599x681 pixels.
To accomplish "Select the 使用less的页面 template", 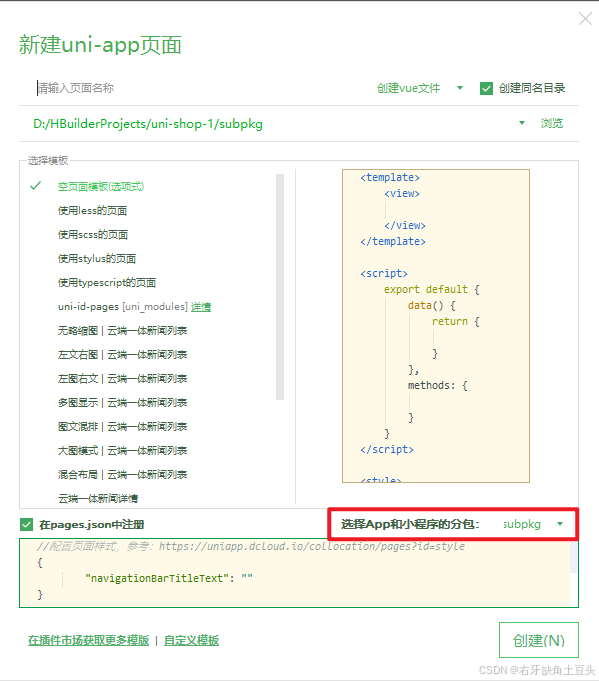I will [93, 211].
